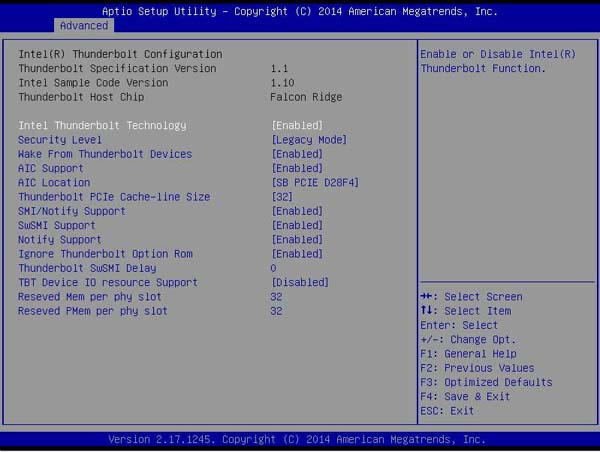Click the Version 2.17.1245 footer text
600x452 pixels.
297,439
